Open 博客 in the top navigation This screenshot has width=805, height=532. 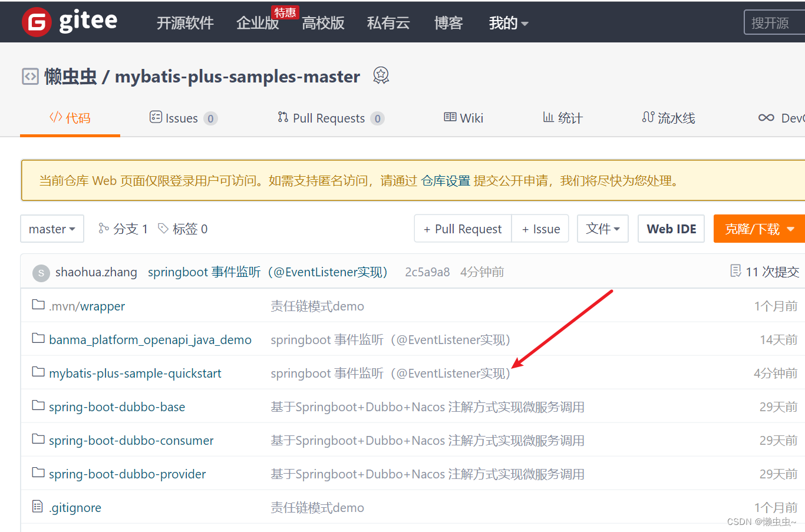coord(448,23)
